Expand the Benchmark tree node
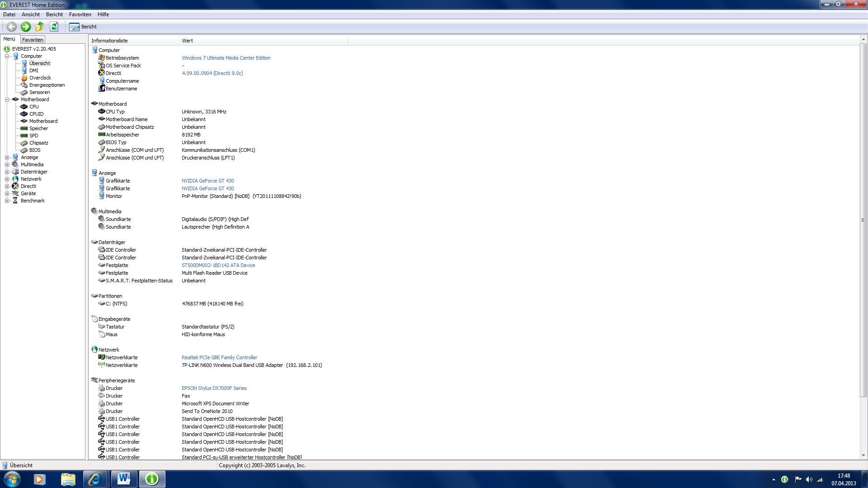868x488 pixels. 7,201
